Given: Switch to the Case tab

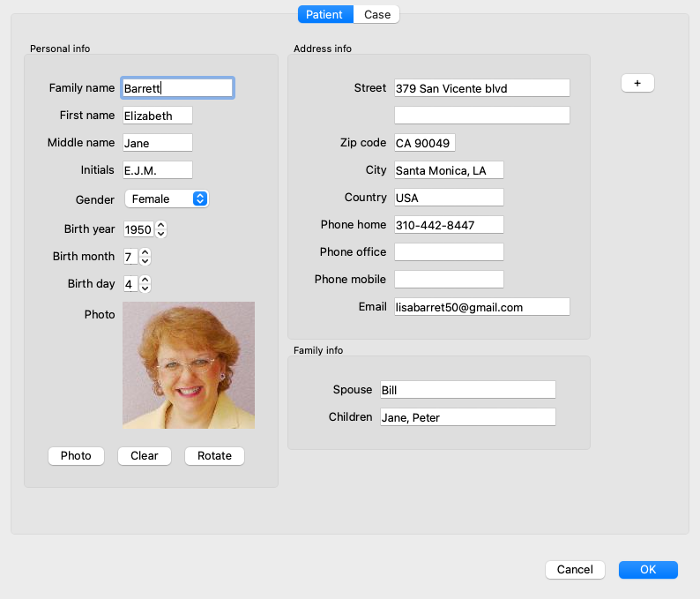Looking at the screenshot, I should (377, 14).
